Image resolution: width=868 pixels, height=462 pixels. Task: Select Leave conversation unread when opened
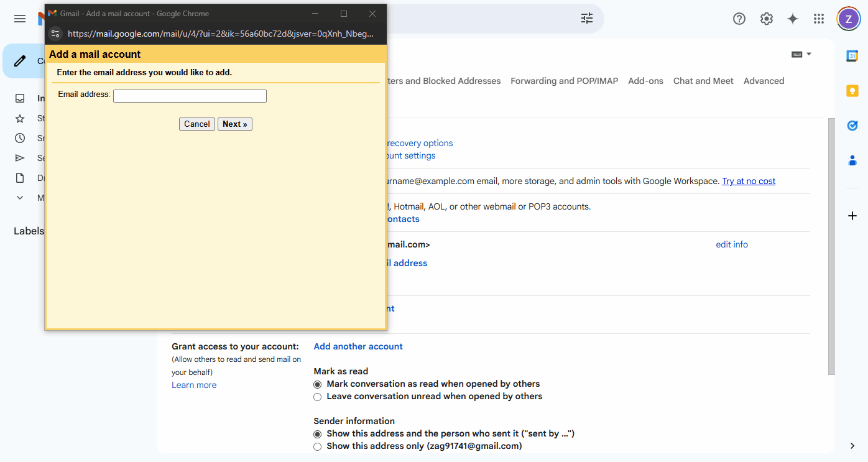318,397
